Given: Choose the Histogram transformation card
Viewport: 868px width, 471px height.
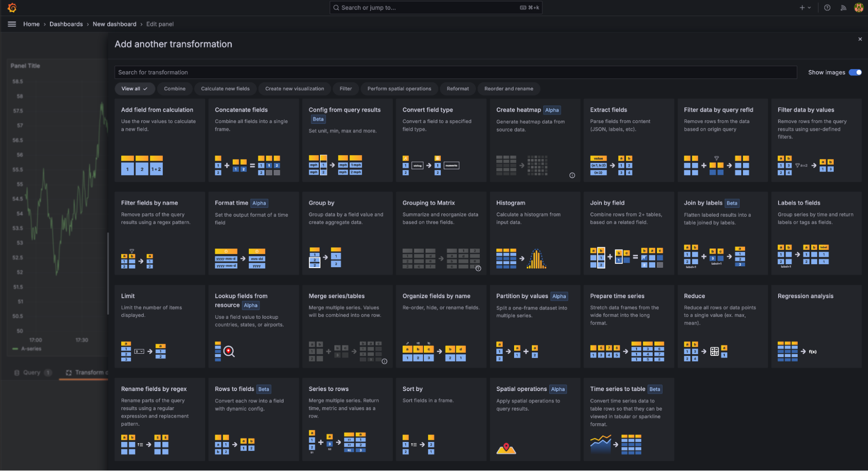Looking at the screenshot, I should 535,233.
